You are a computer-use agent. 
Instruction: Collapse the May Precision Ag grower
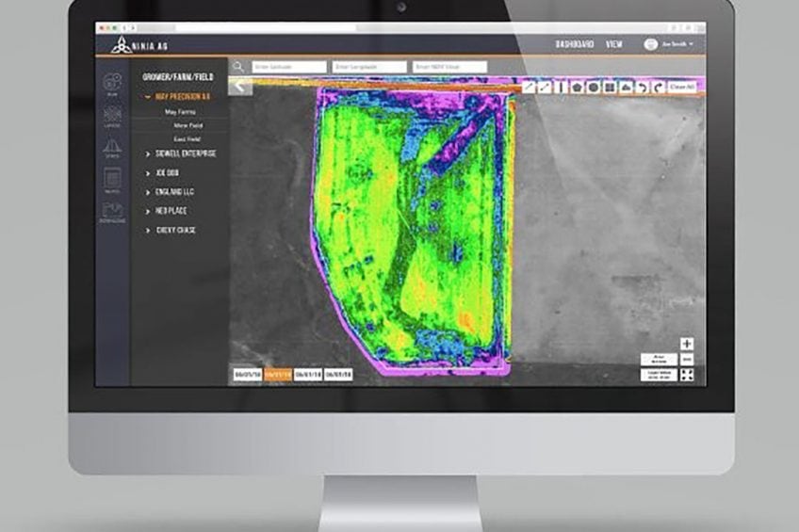(147, 97)
